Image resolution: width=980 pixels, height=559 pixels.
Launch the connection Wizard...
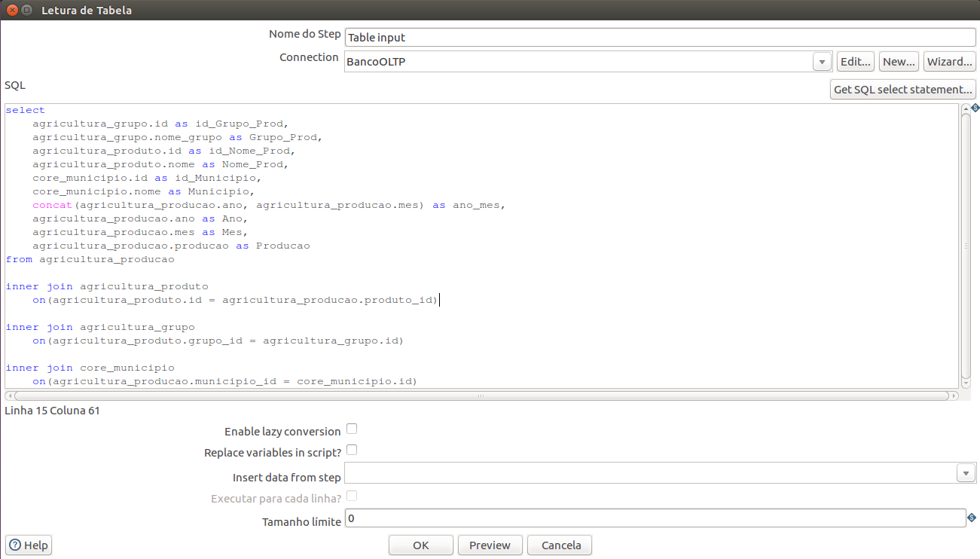tap(949, 62)
